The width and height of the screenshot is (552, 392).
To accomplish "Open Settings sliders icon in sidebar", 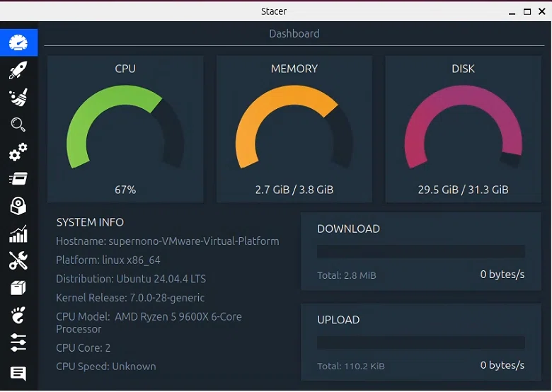I will tap(18, 342).
